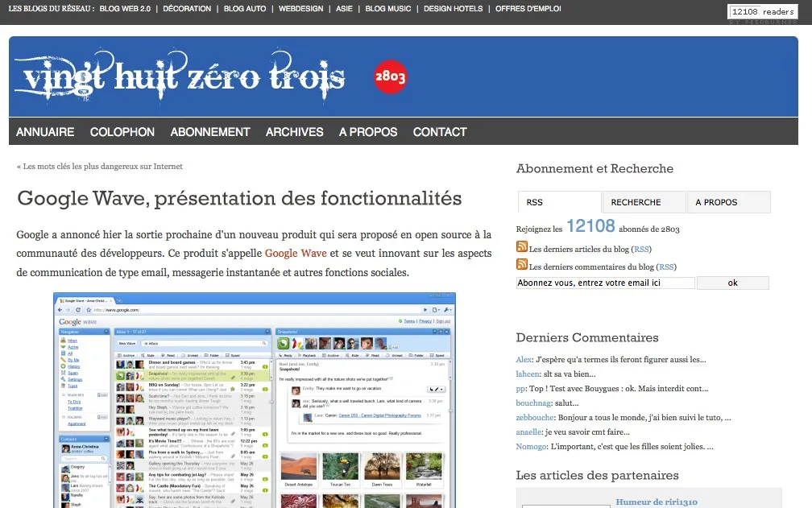812x508 pixels.
Task: Click the ok subscribe button
Action: click(733, 283)
